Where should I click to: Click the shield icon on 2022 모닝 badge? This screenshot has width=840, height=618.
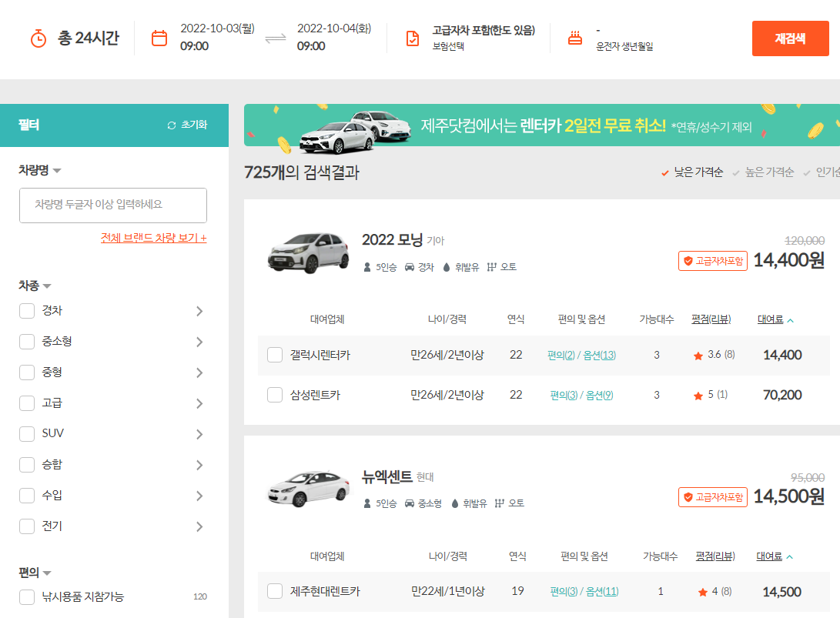point(688,261)
